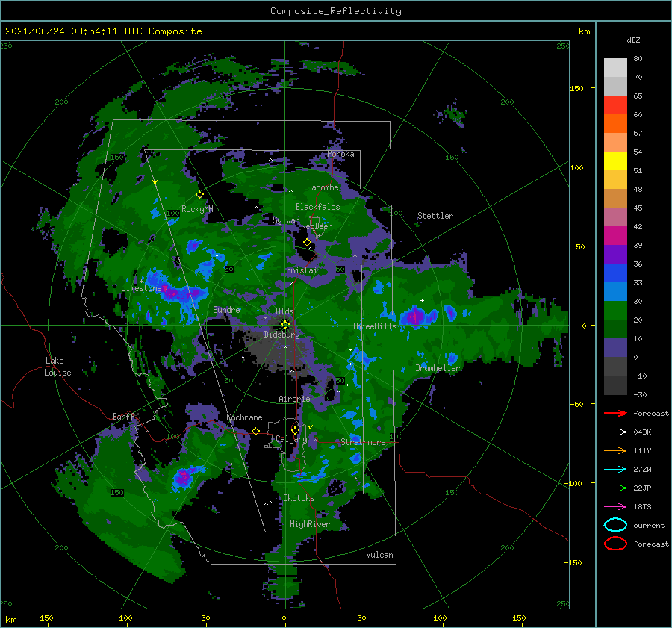The image size is (672, 628).
Task: Select the orange 111V arrow legend icon
Action: tap(615, 450)
